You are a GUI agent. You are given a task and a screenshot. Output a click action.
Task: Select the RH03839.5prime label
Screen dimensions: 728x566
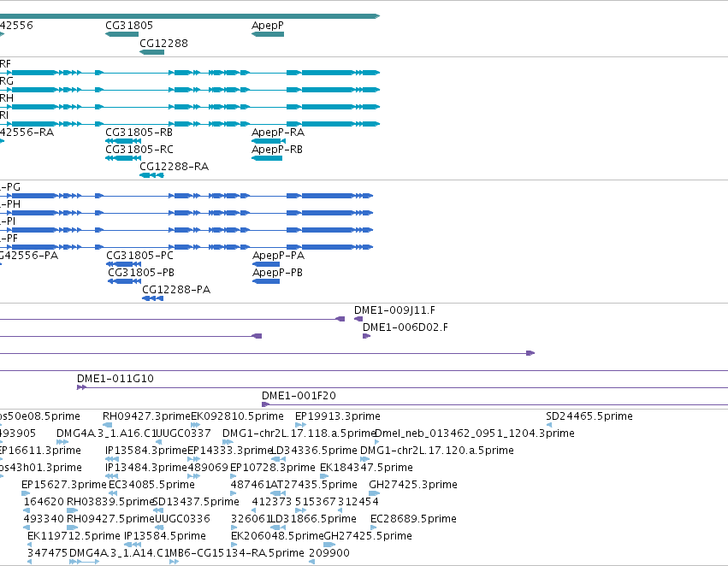tap(110, 502)
